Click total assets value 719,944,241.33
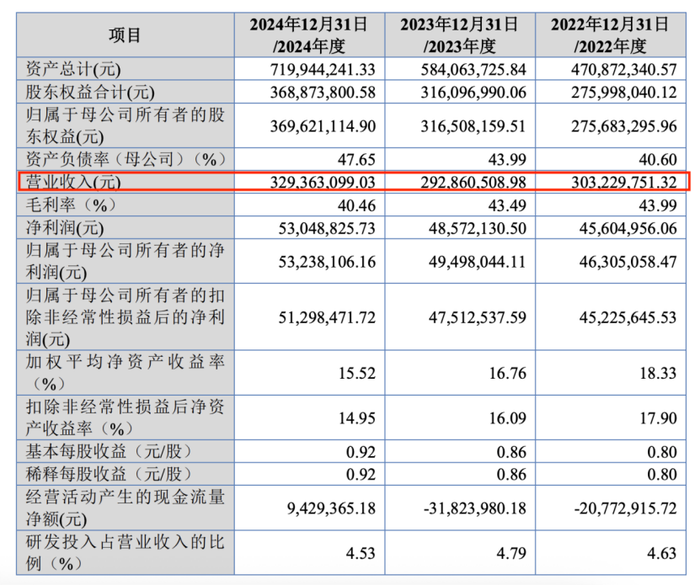The image size is (700, 585). [x=323, y=70]
